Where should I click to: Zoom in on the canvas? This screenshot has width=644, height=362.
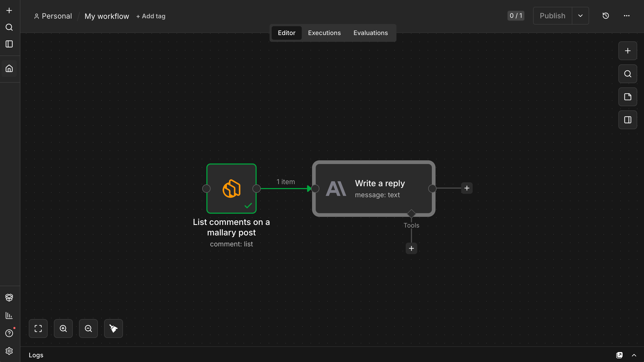(63, 329)
